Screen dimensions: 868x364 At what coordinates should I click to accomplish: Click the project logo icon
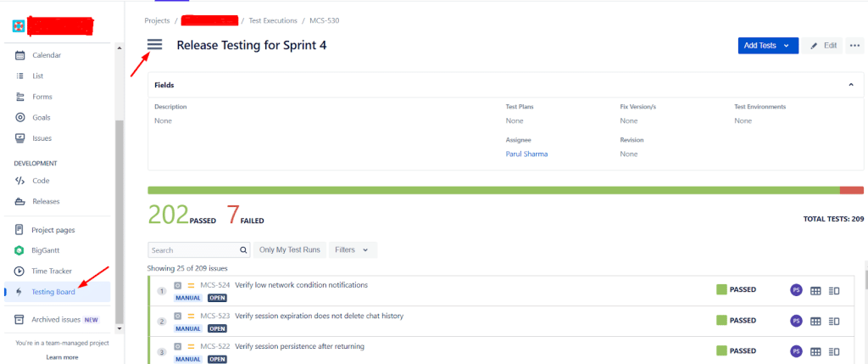click(19, 25)
